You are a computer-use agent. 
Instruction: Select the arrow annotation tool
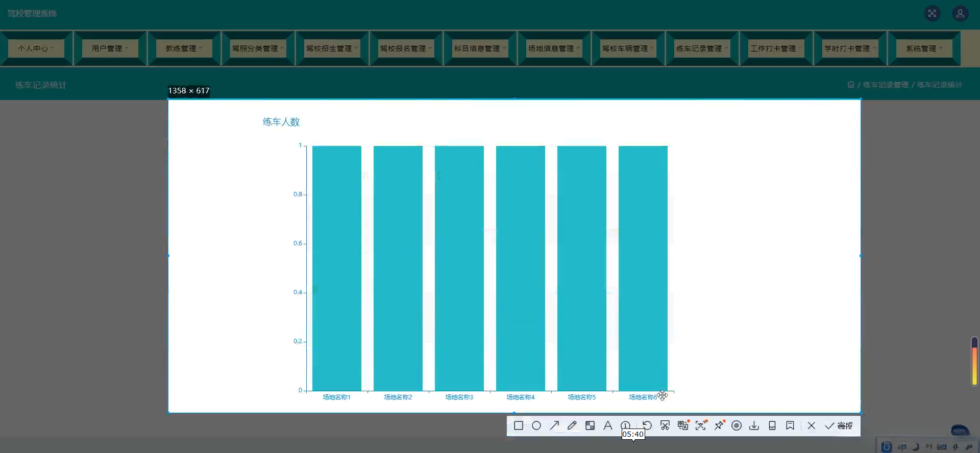[x=554, y=425]
